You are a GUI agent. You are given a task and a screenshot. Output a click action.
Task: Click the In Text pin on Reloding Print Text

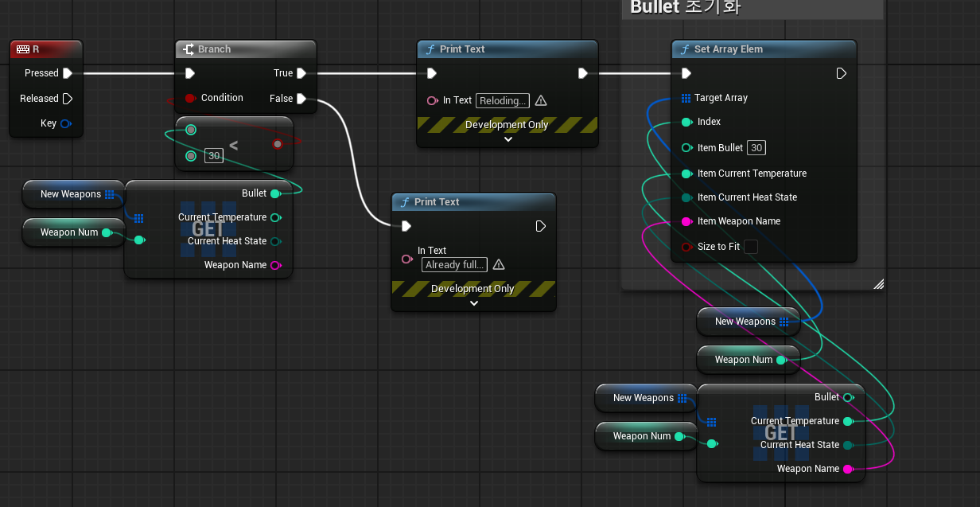[x=433, y=100]
